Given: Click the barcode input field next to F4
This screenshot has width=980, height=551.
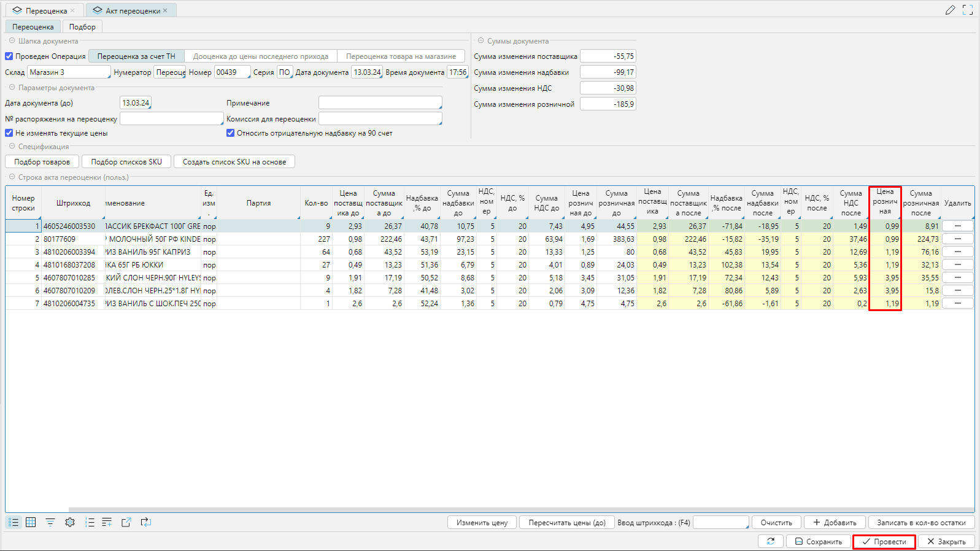Looking at the screenshot, I should [x=720, y=523].
